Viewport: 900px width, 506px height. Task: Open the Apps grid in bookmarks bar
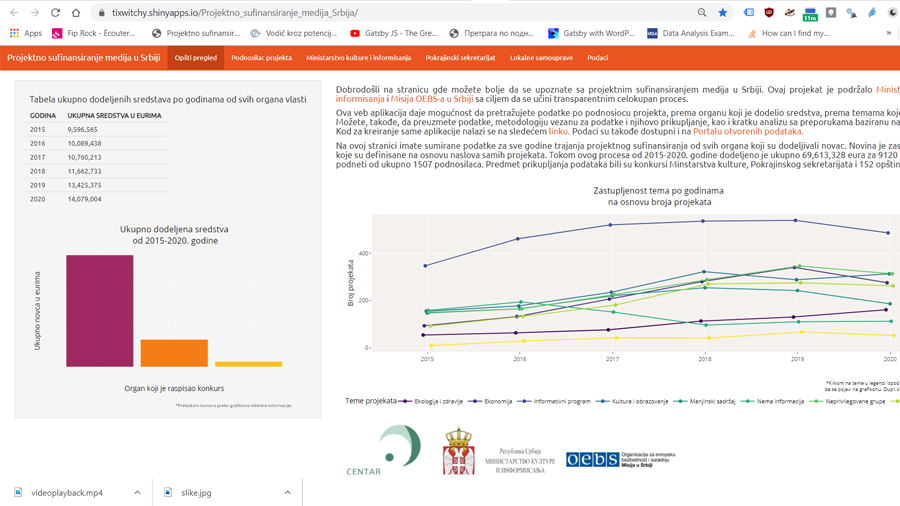tap(25, 33)
